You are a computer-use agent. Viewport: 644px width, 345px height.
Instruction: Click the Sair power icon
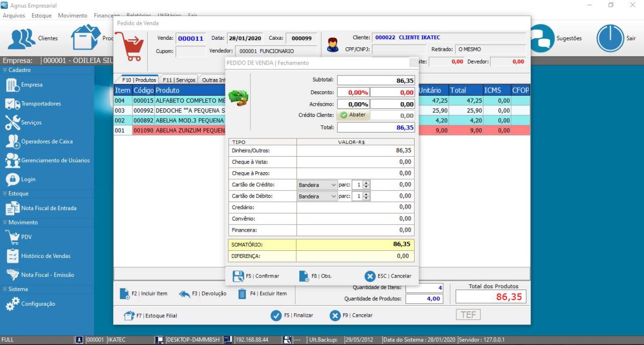click(x=610, y=38)
